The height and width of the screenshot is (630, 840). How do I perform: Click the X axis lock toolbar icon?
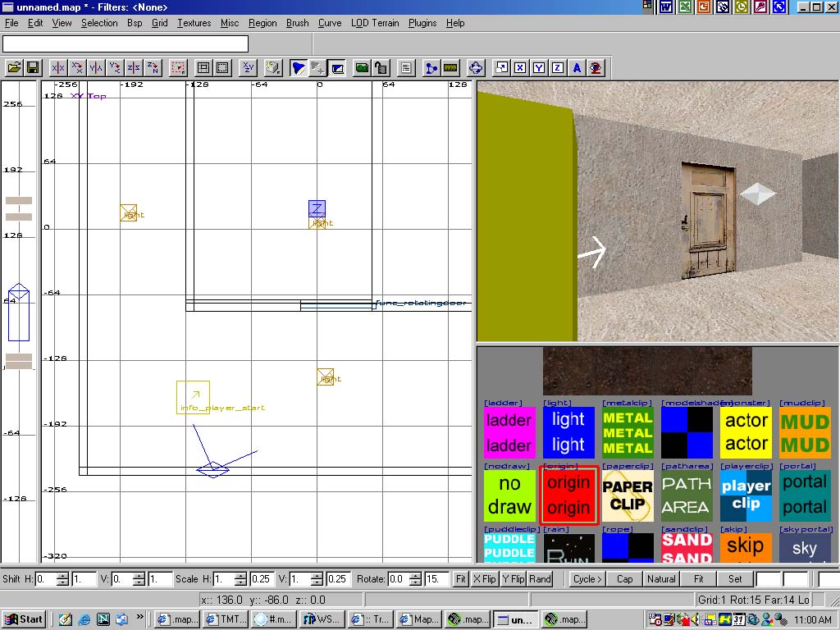(x=520, y=68)
